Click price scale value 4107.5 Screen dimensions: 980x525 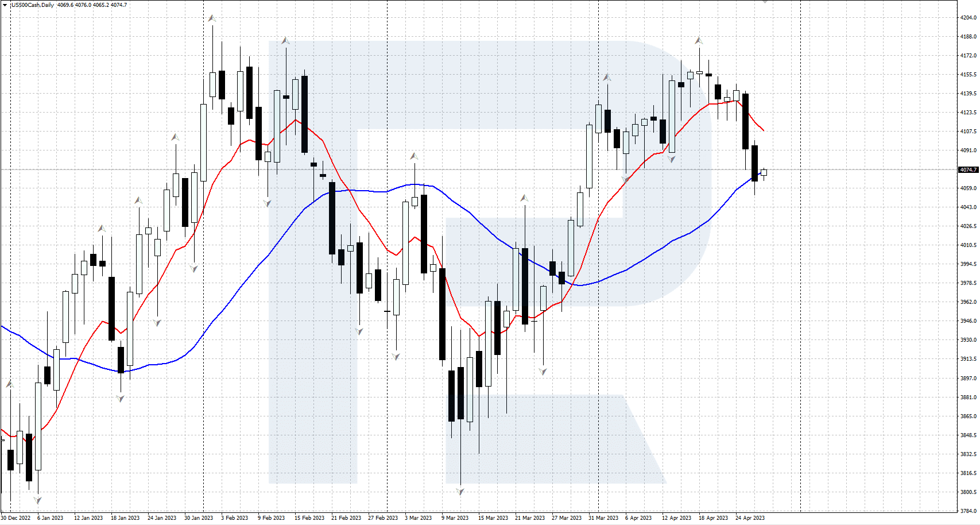tap(969, 132)
